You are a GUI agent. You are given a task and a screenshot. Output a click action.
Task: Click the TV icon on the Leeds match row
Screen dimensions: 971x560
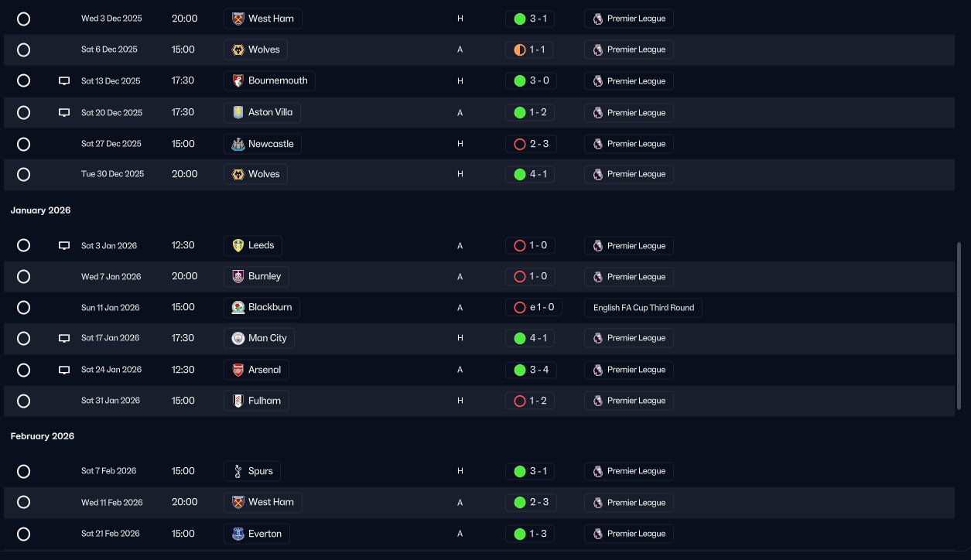click(64, 246)
